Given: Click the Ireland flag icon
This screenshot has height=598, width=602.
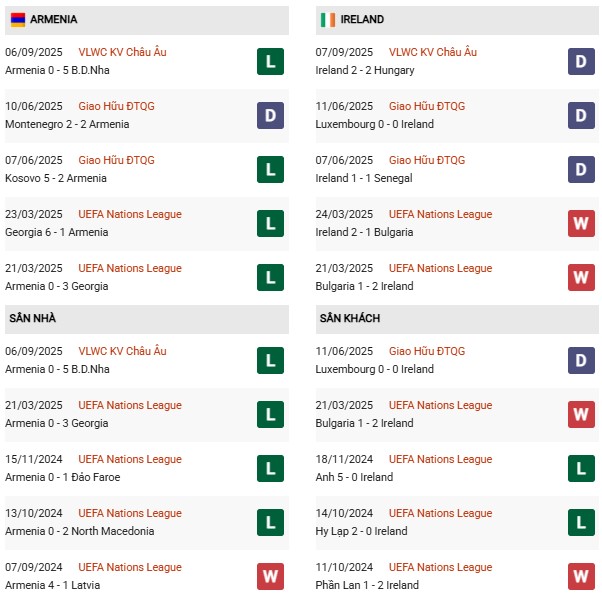Looking at the screenshot, I should point(327,19).
